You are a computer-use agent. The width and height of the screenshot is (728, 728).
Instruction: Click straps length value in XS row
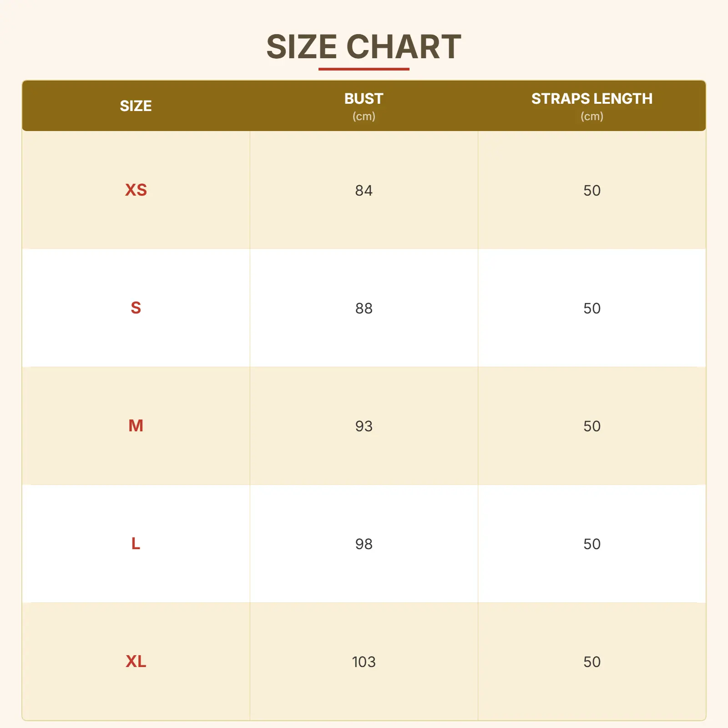(591, 190)
